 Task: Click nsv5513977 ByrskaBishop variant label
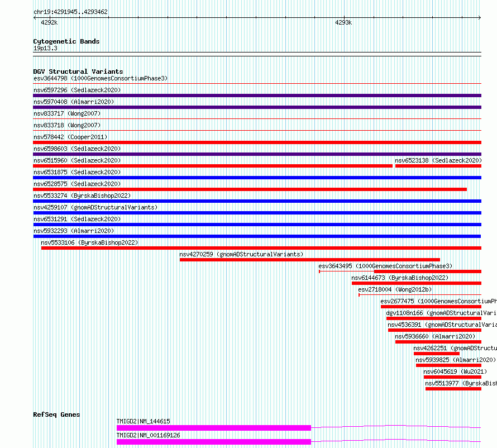tap(461, 383)
